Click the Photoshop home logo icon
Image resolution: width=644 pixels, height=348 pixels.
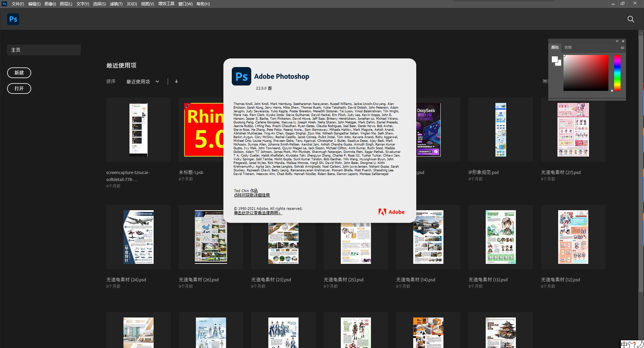(13, 19)
